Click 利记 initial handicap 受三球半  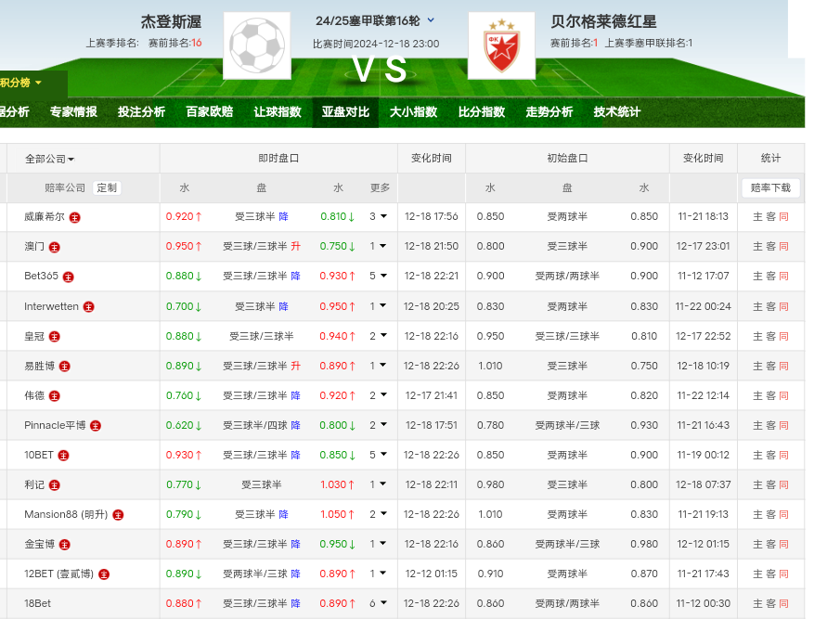pos(567,484)
